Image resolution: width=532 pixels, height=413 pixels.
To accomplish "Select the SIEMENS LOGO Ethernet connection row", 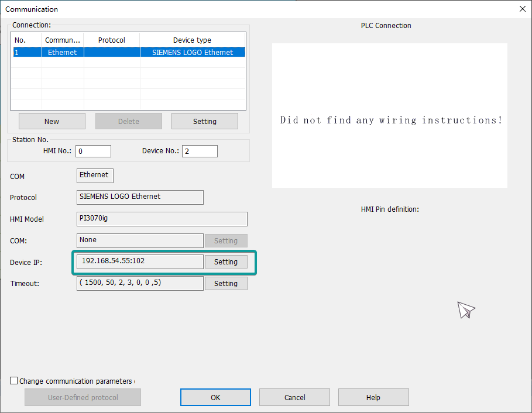I will pyautogui.click(x=129, y=52).
